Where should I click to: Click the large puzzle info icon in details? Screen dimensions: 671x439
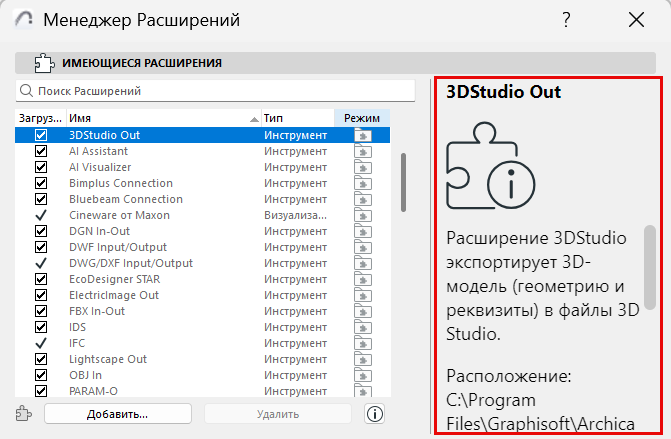click(490, 166)
